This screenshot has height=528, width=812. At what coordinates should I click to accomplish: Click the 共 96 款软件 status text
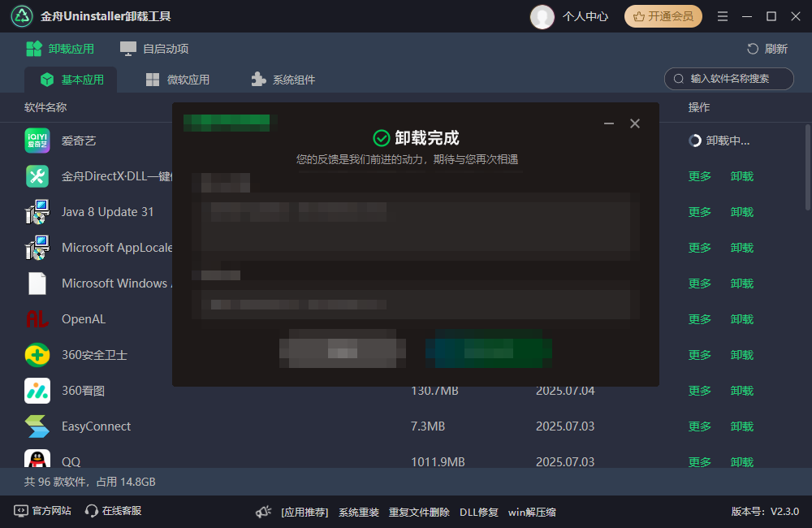[x=89, y=482]
